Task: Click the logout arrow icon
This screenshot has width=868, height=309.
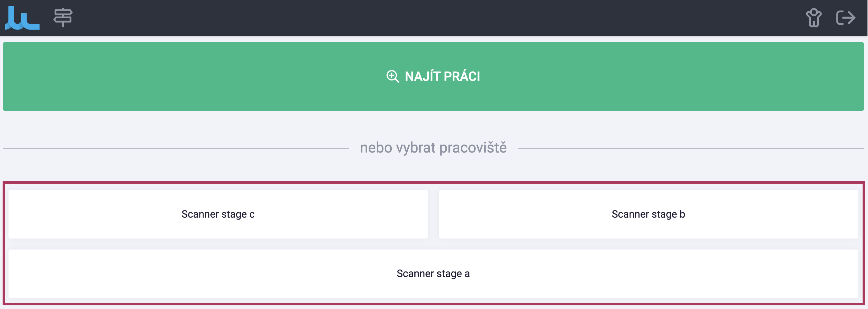Action: click(846, 18)
